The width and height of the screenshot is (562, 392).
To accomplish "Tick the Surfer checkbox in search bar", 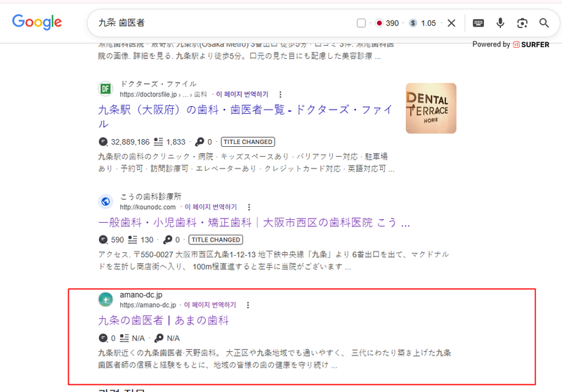I will click(361, 23).
